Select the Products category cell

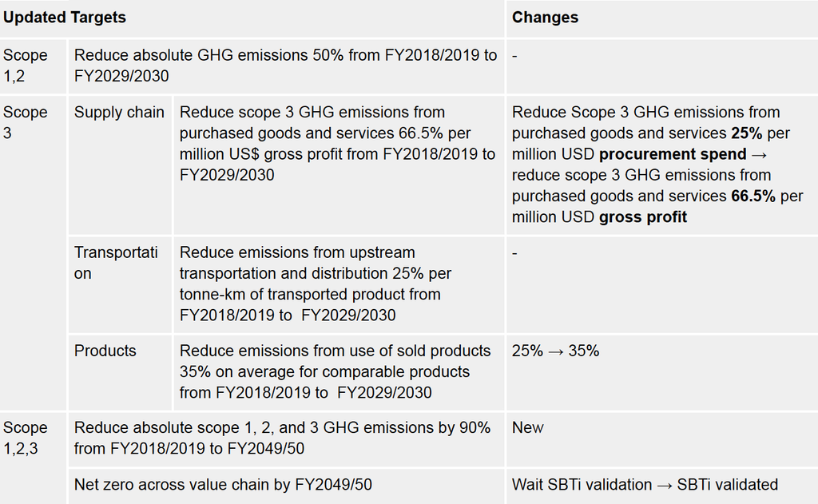tap(120, 372)
